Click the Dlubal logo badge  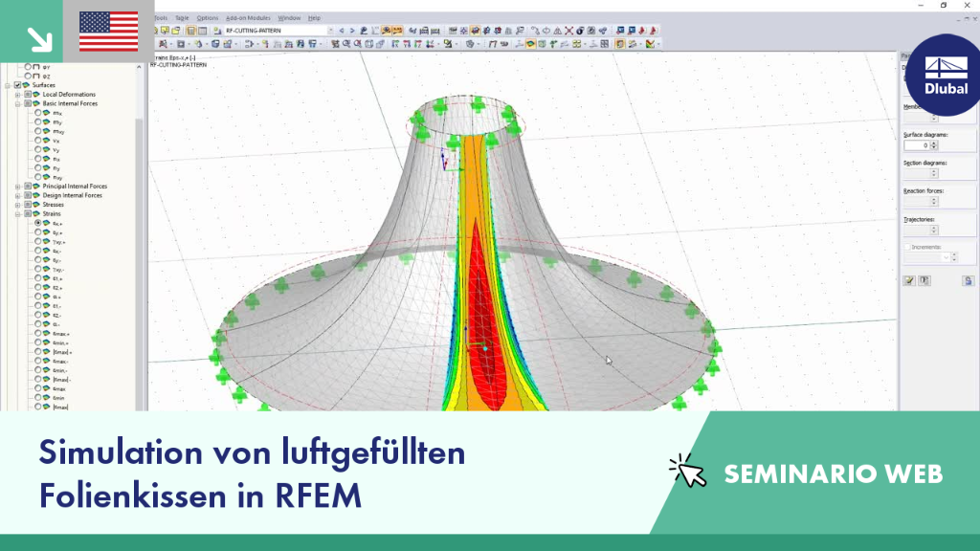pos(945,75)
